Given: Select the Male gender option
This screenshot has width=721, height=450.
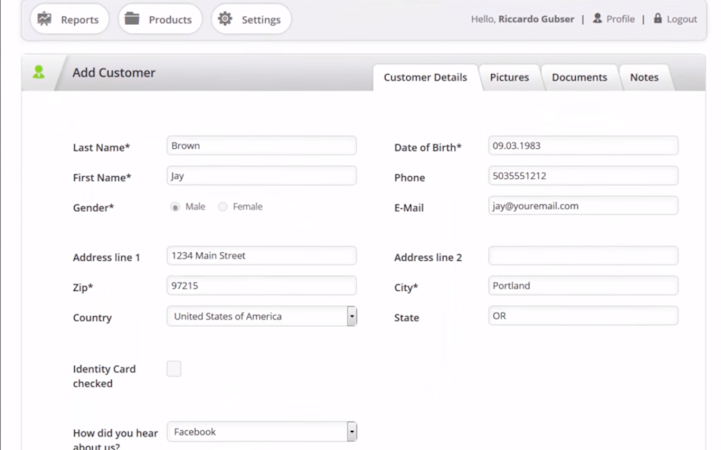Looking at the screenshot, I should point(175,207).
